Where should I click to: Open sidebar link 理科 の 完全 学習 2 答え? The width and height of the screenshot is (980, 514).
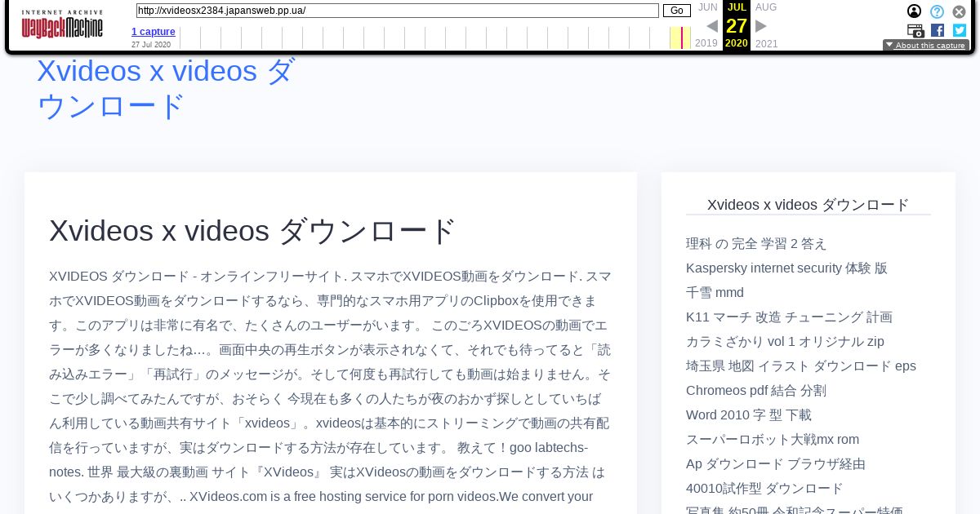756,244
